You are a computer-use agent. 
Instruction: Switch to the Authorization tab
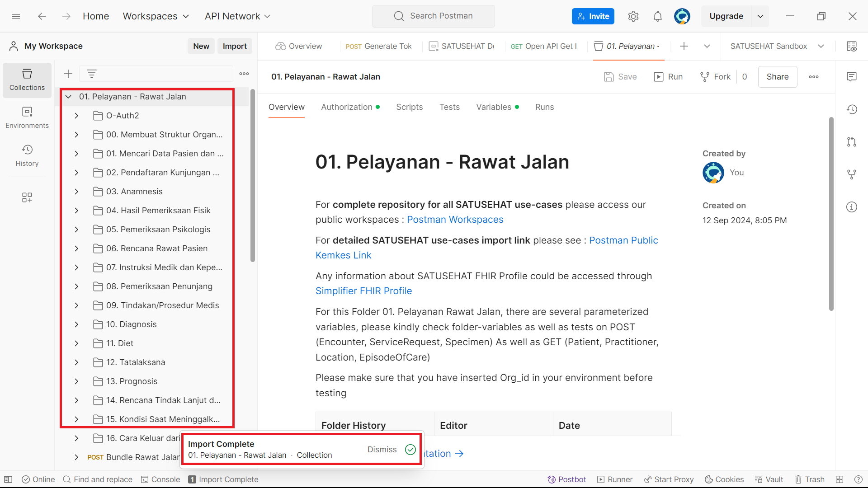click(x=350, y=107)
